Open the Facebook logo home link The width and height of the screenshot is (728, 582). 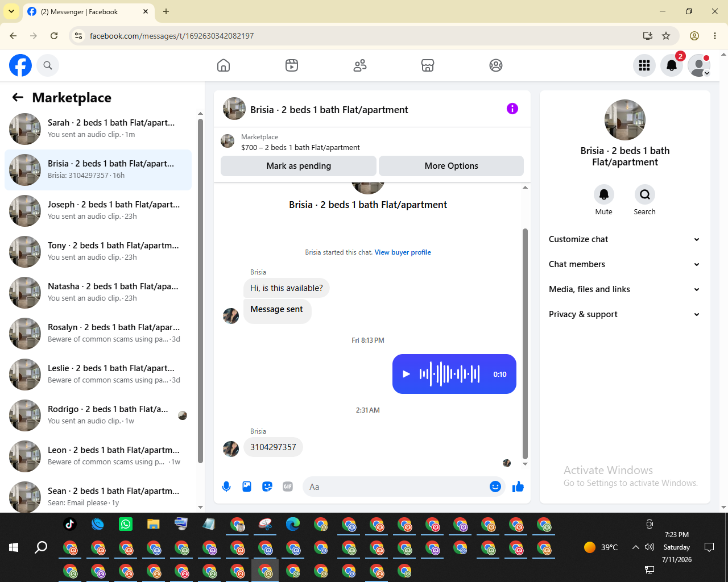20,65
